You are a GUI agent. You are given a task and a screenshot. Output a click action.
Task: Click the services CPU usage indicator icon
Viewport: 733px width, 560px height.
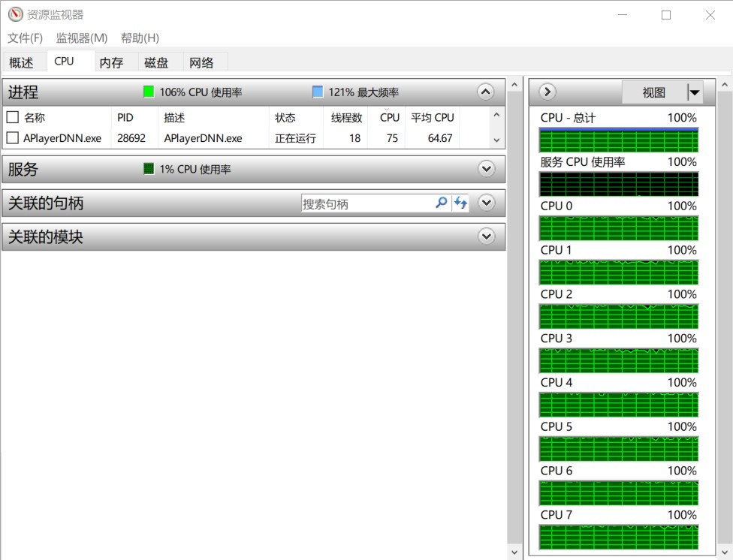149,169
